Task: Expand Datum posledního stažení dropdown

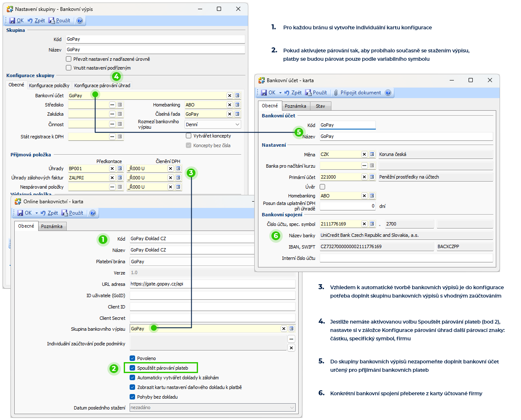Action: (292, 407)
